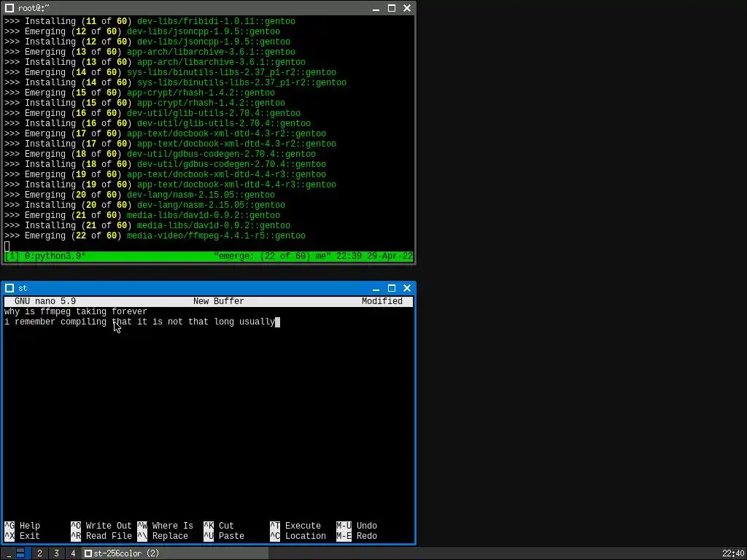Click nano's M-U Undo shortcut
This screenshot has width=747, height=560.
(x=357, y=526)
